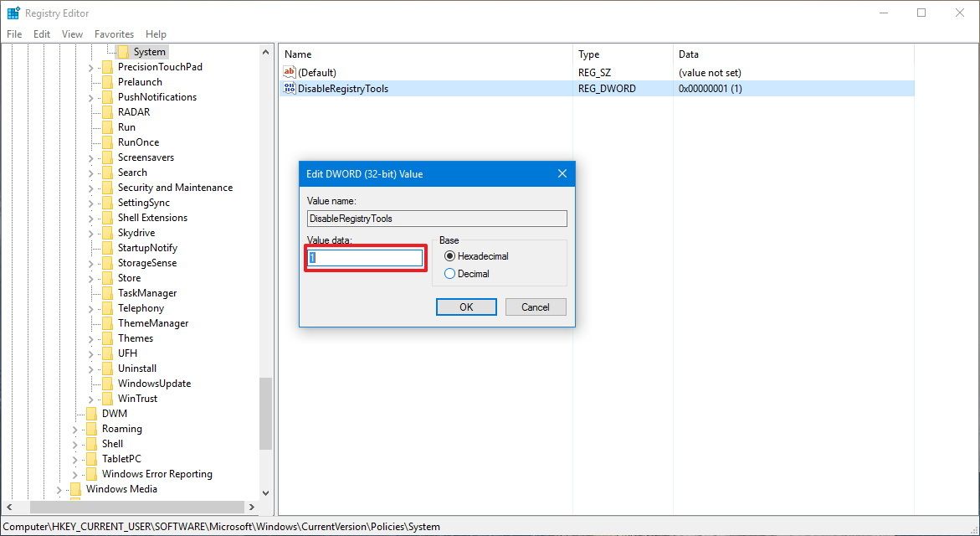Select the Decimal base option
980x536 pixels.
(450, 273)
